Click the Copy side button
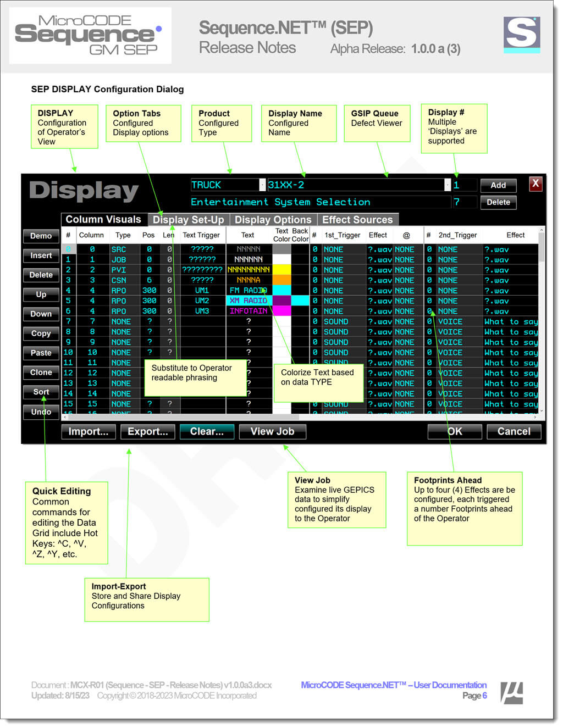The width and height of the screenshot is (563, 728). (41, 334)
